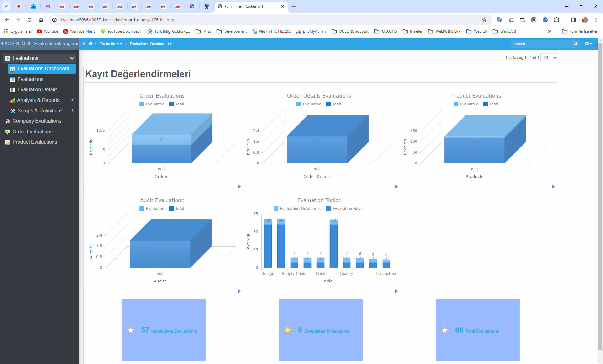Toggle Evaluation Ortalaması legend in Topics chart
This screenshot has height=364, width=603.
297,209
